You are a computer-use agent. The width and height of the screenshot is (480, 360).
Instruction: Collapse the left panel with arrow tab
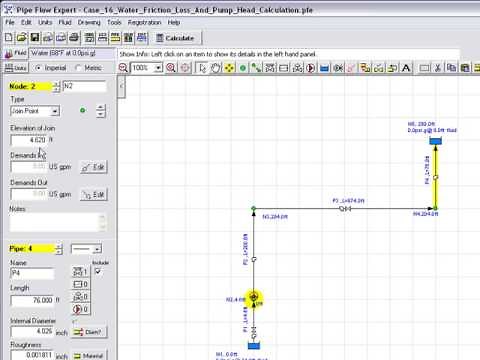coord(121,86)
